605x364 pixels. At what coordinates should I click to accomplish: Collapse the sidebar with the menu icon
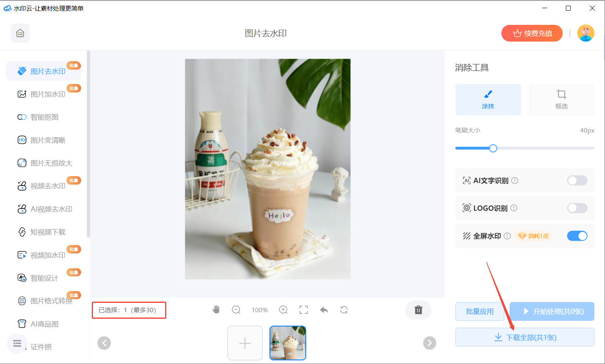17,344
